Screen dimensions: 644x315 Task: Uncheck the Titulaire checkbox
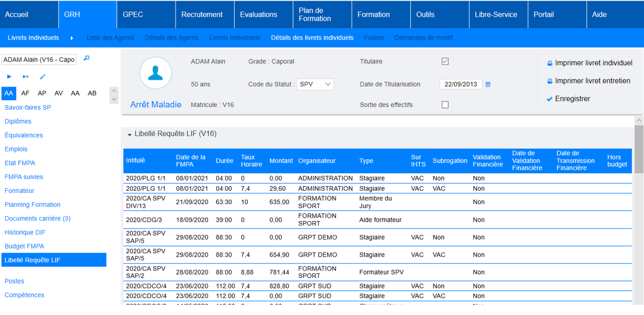(445, 61)
